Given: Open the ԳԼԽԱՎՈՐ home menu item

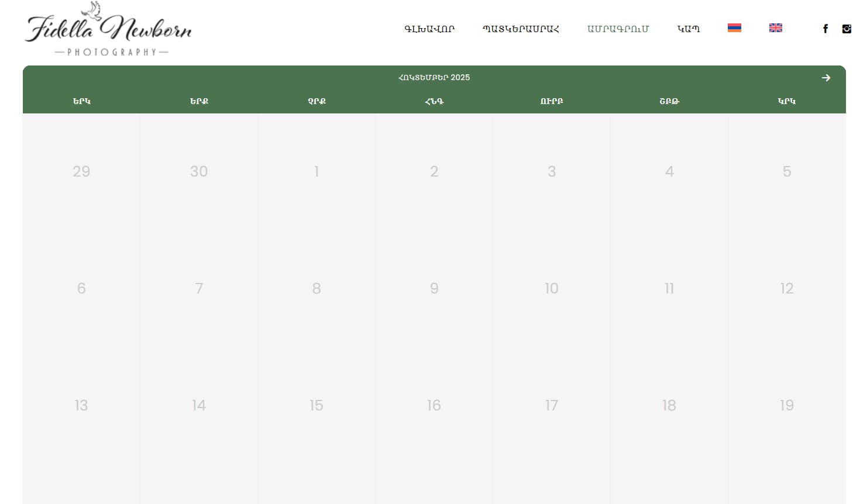Looking at the screenshot, I should 429,29.
